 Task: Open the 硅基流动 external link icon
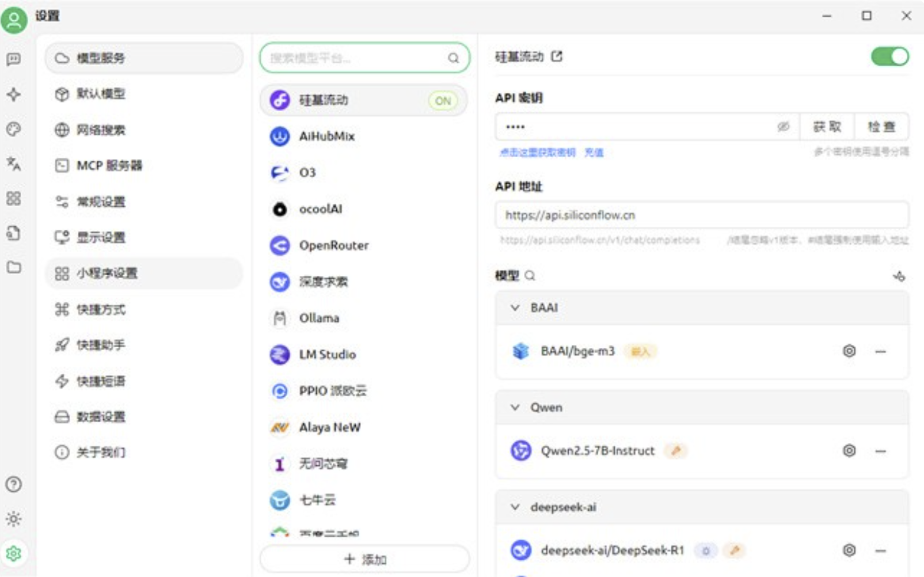tap(557, 56)
